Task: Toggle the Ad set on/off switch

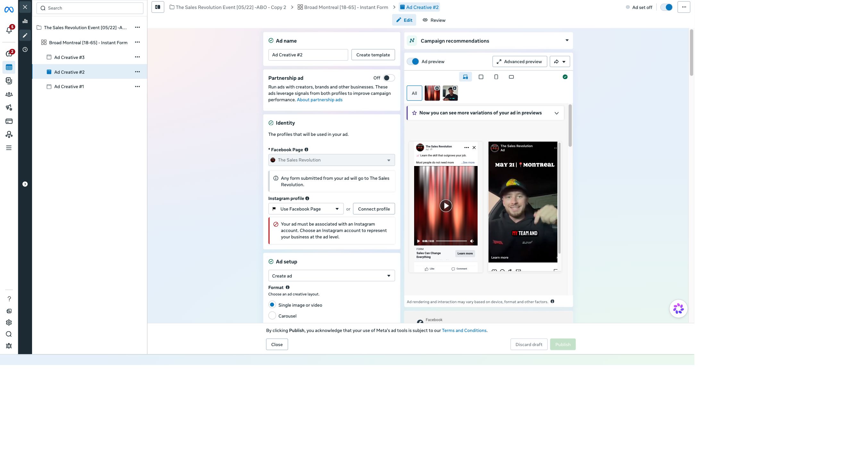Action: click(666, 7)
